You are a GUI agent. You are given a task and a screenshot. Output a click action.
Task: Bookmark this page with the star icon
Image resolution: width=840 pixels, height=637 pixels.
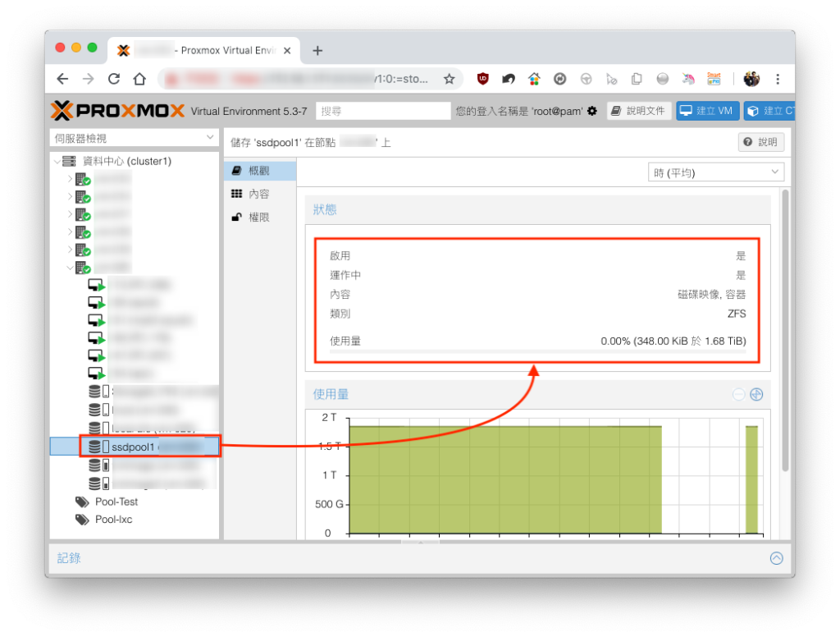(449, 79)
